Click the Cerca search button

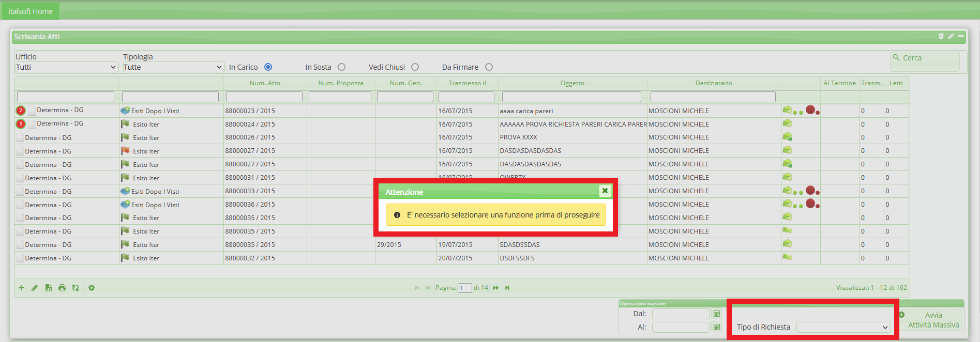(925, 58)
